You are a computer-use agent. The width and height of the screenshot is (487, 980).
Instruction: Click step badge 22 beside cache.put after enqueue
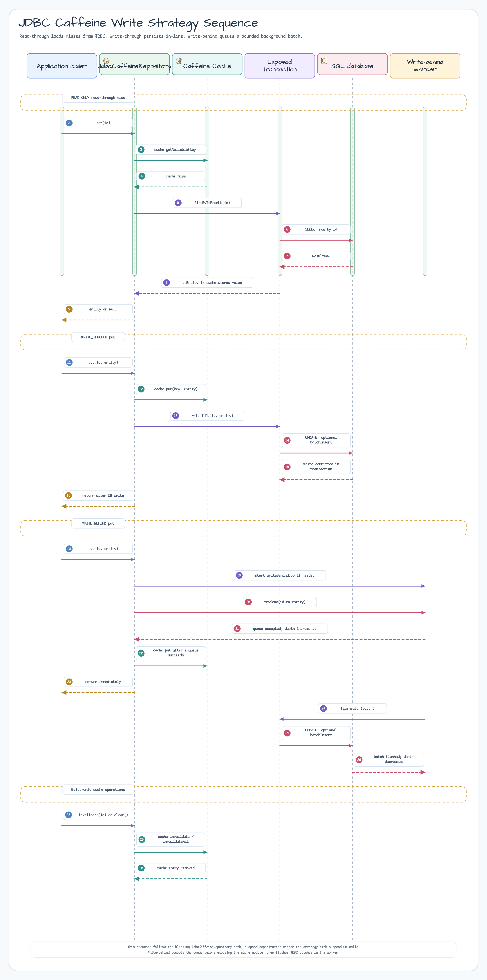tap(141, 653)
